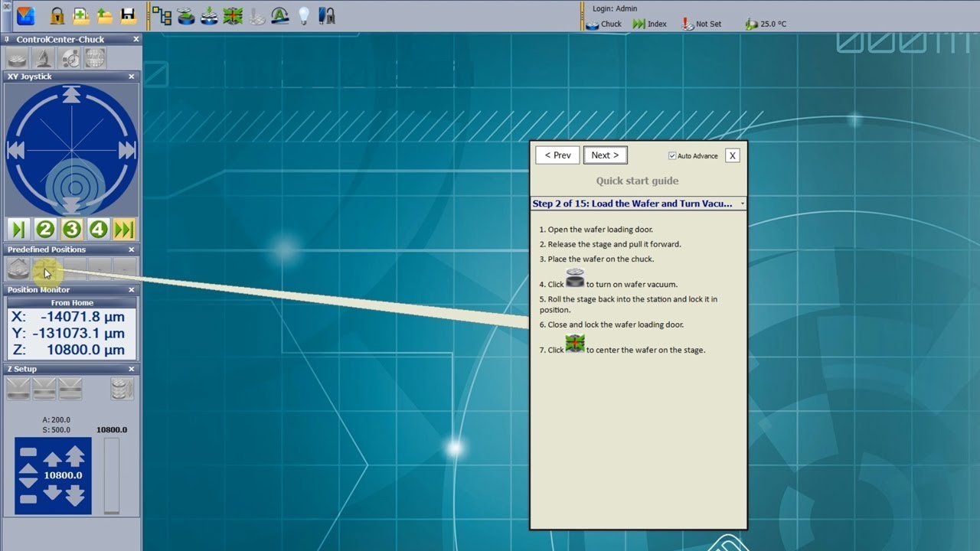This screenshot has width=980, height=551.
Task: Click the Chuck status indicator in header
Action: pos(604,24)
